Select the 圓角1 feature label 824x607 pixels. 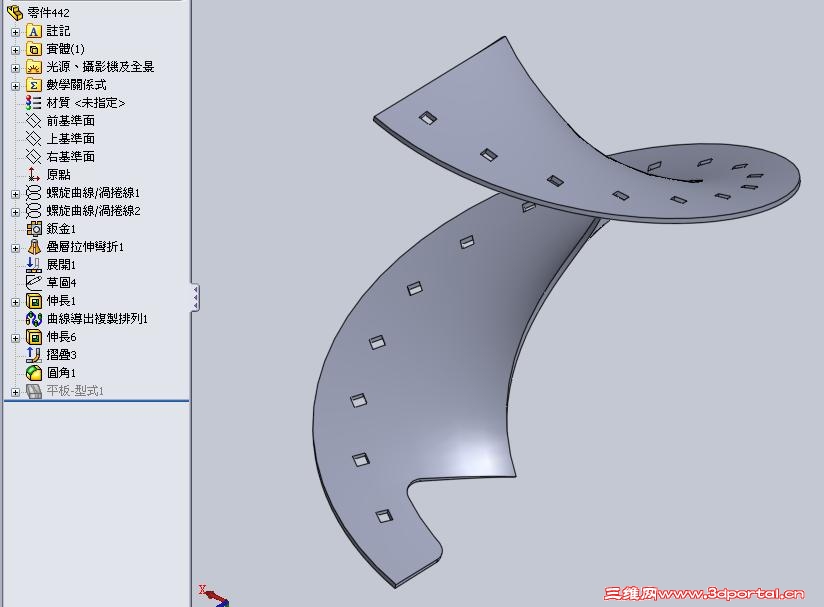tap(61, 373)
